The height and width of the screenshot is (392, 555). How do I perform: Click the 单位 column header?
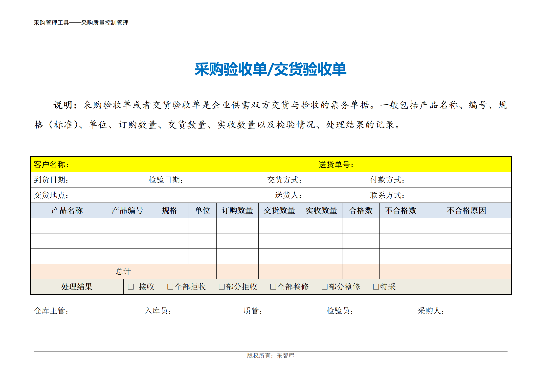point(202,210)
